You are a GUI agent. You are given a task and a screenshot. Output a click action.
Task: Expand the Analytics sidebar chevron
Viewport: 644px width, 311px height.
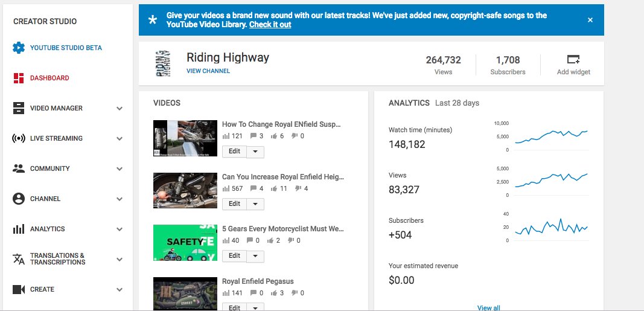point(120,229)
